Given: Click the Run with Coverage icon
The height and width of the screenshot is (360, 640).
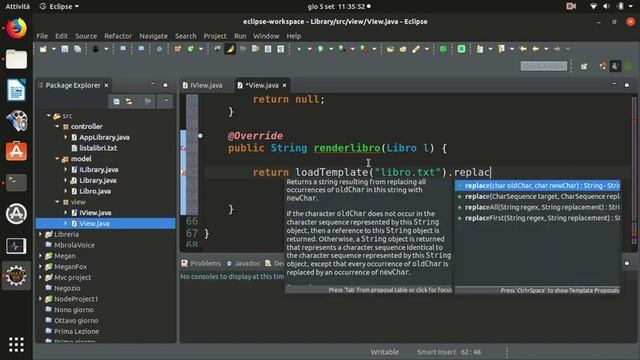Looking at the screenshot, I should tap(342, 49).
